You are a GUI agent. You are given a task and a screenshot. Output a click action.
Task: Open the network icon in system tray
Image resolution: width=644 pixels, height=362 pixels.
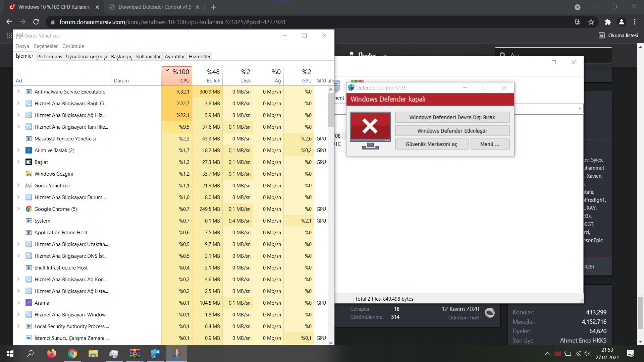pyautogui.click(x=578, y=354)
